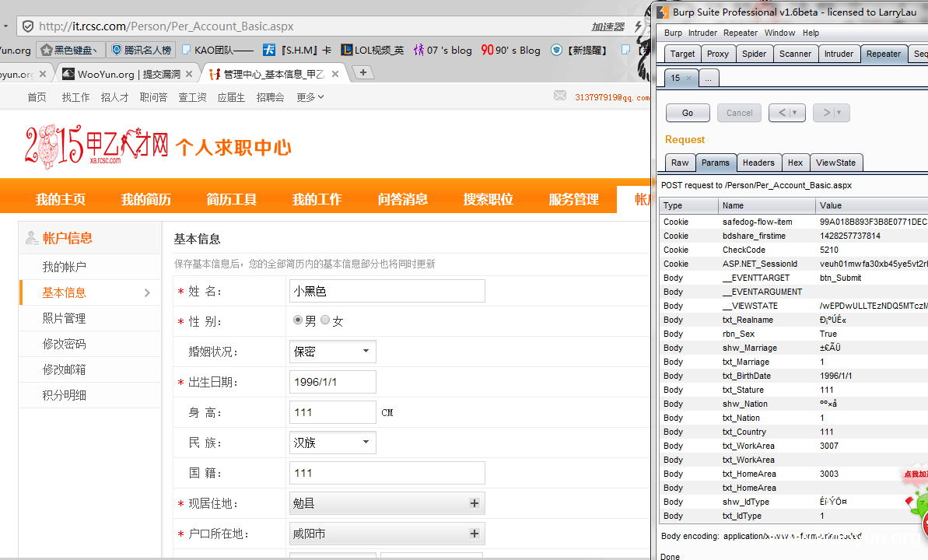This screenshot has height=560, width=928.
Task: Open 找工作 in top navigation
Action: point(75,97)
